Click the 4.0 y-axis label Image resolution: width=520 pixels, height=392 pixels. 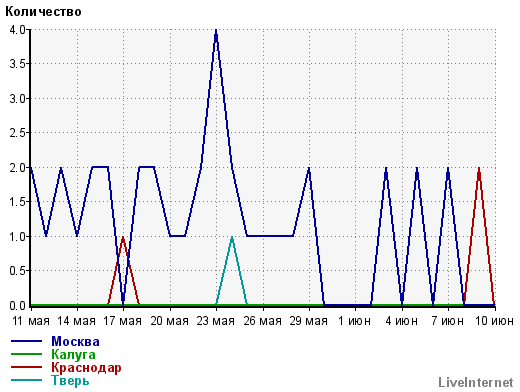pos(17,30)
